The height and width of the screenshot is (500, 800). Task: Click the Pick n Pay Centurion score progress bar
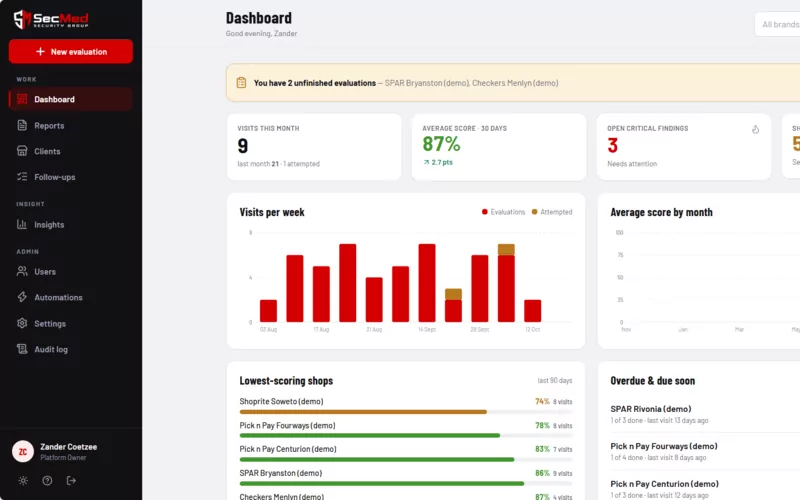[x=406, y=459]
